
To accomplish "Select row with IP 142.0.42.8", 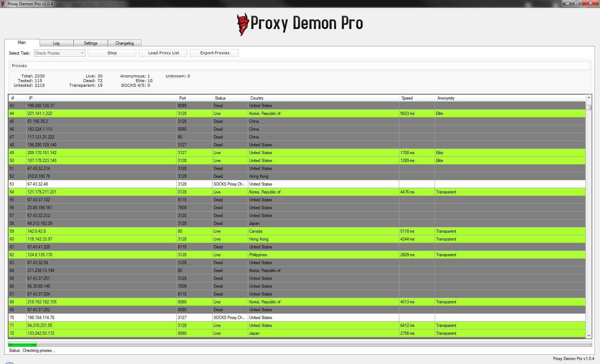I will click(x=297, y=231).
